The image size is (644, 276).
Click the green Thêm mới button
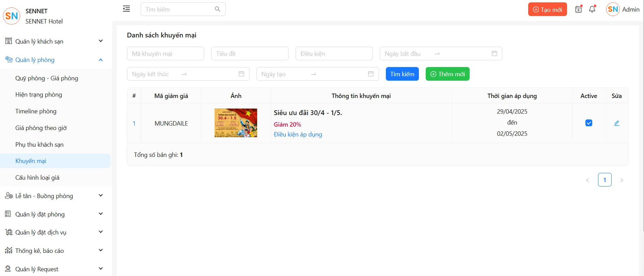(447, 74)
